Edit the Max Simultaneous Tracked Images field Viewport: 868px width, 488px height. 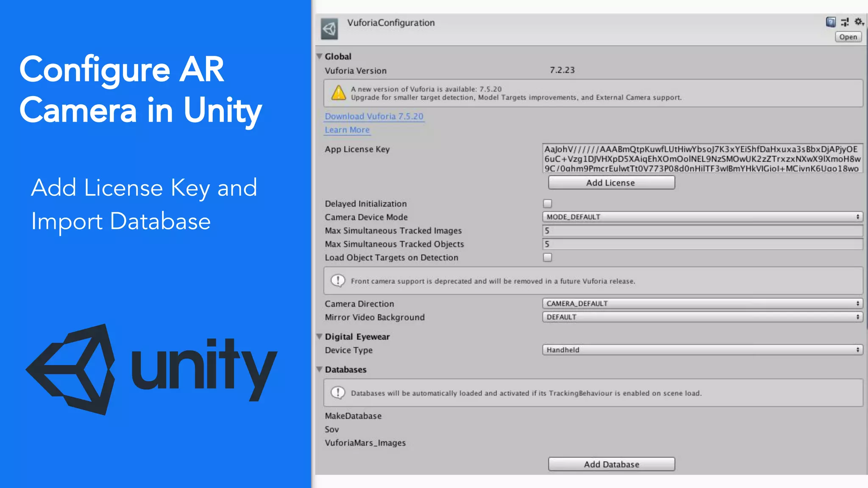click(x=702, y=230)
